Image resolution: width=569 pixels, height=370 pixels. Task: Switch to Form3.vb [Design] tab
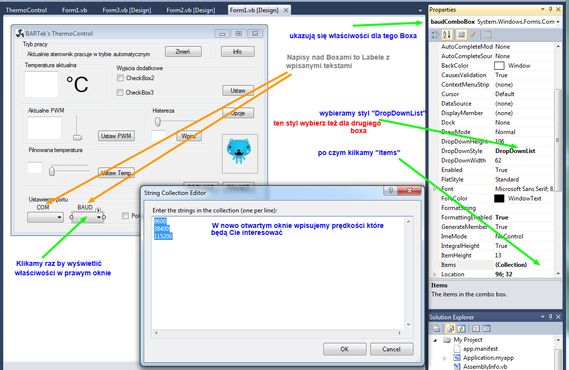tap(127, 10)
